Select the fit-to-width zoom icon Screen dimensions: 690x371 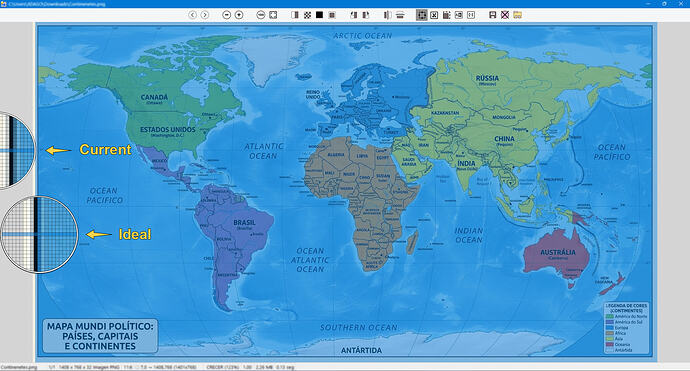[x=261, y=15]
